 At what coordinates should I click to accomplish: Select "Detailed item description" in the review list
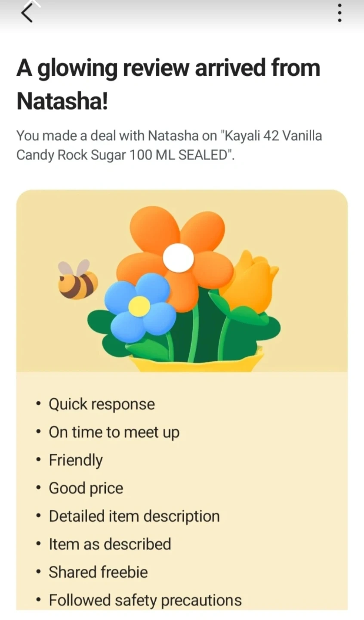[134, 516]
